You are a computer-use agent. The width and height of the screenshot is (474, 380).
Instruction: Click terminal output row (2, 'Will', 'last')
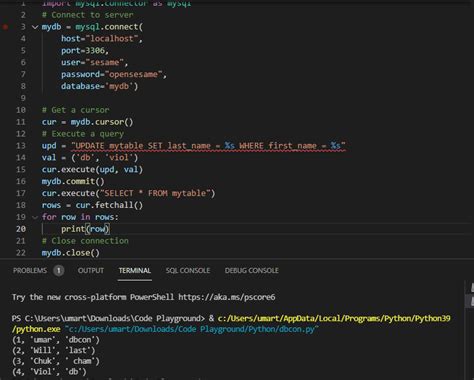coord(54,351)
